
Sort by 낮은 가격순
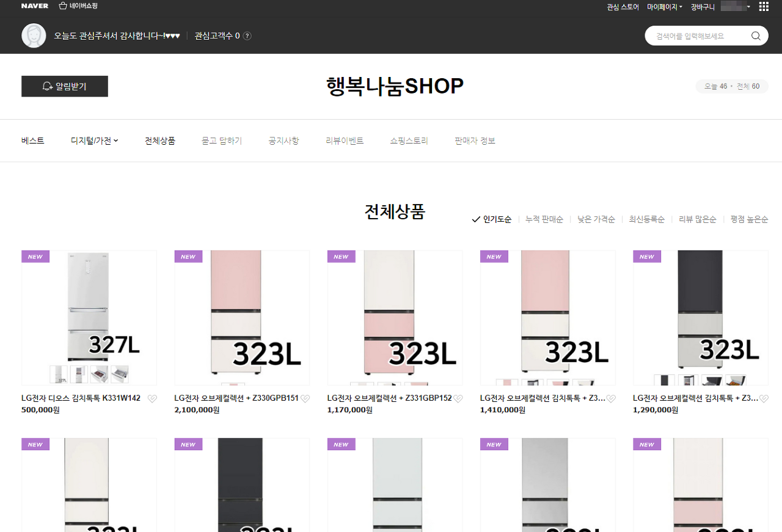[x=596, y=219]
